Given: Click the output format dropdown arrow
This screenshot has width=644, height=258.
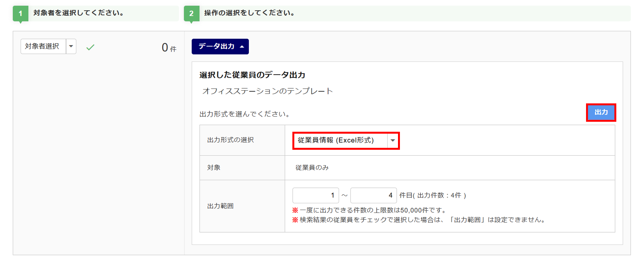Looking at the screenshot, I should click(393, 140).
